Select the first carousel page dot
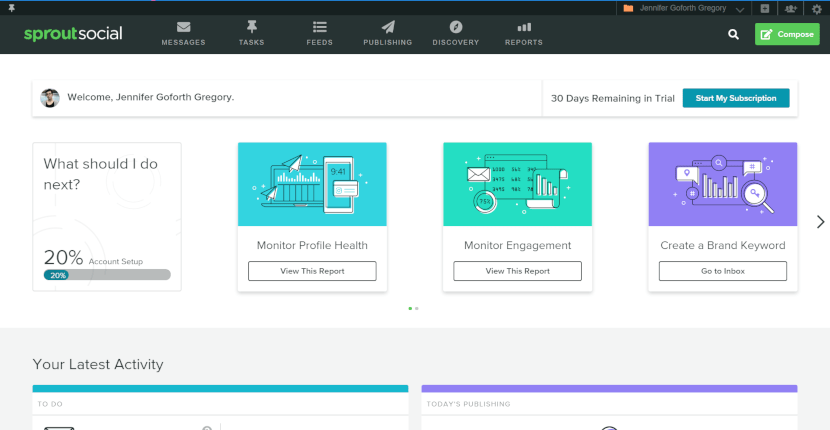Image resolution: width=830 pixels, height=430 pixels. point(410,308)
